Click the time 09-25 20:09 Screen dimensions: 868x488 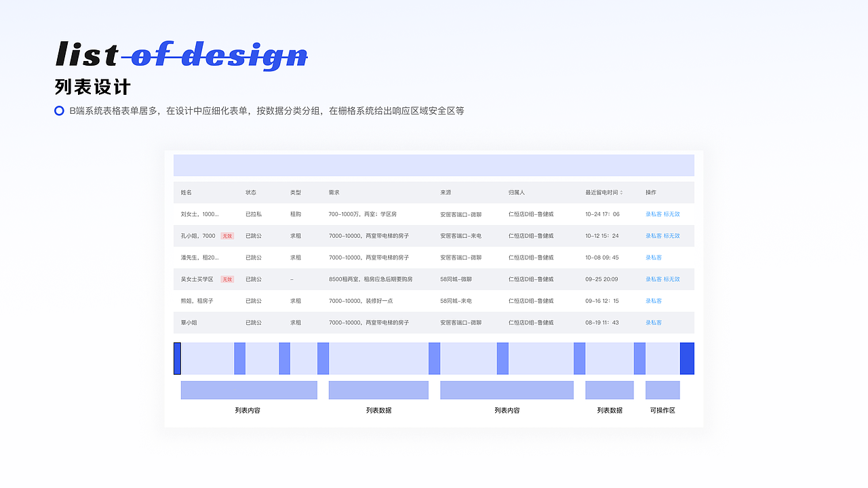tap(601, 279)
